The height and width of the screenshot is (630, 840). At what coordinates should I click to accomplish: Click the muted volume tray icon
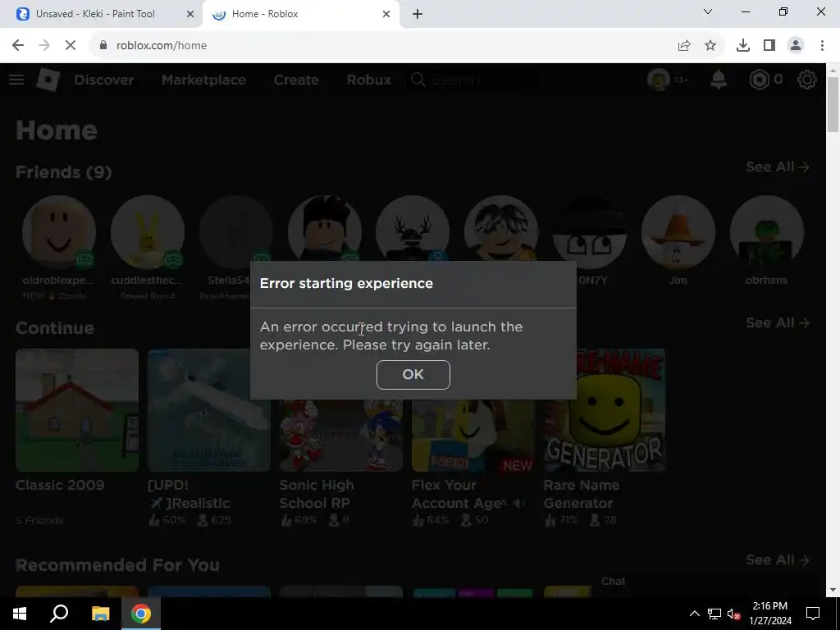733,614
